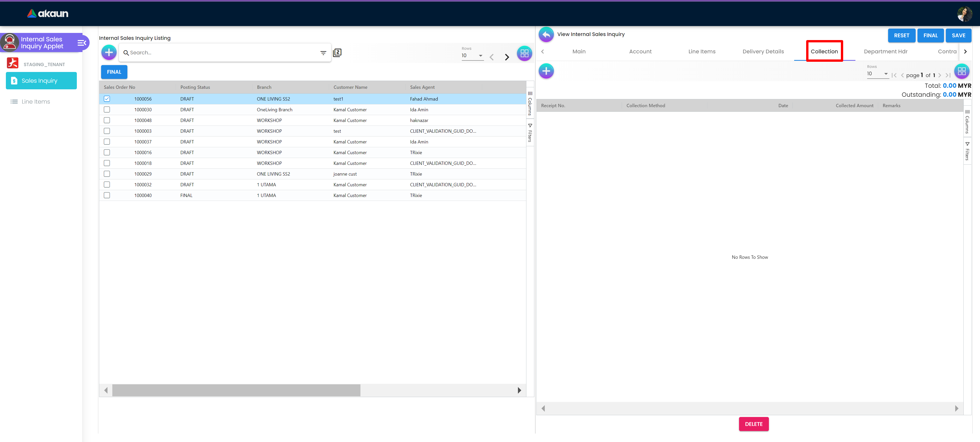Select the checkbox for order 1000040
Image resolution: width=980 pixels, height=442 pixels.
[x=107, y=195]
